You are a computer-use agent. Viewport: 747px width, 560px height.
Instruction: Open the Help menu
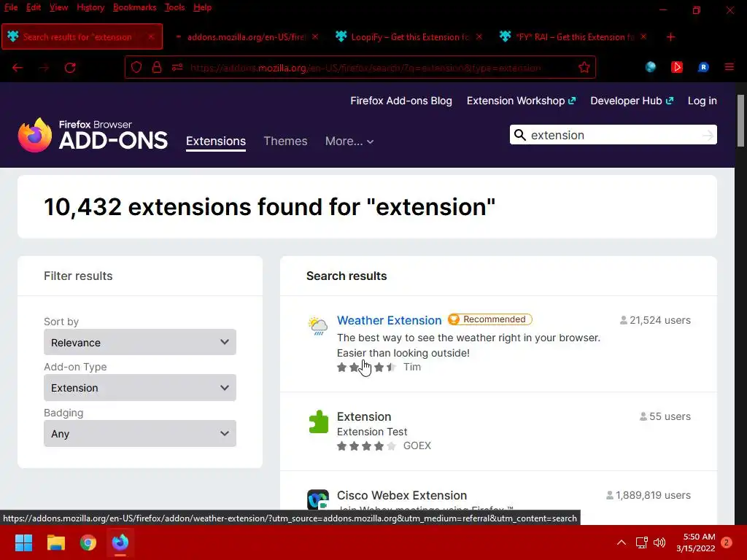[203, 7]
